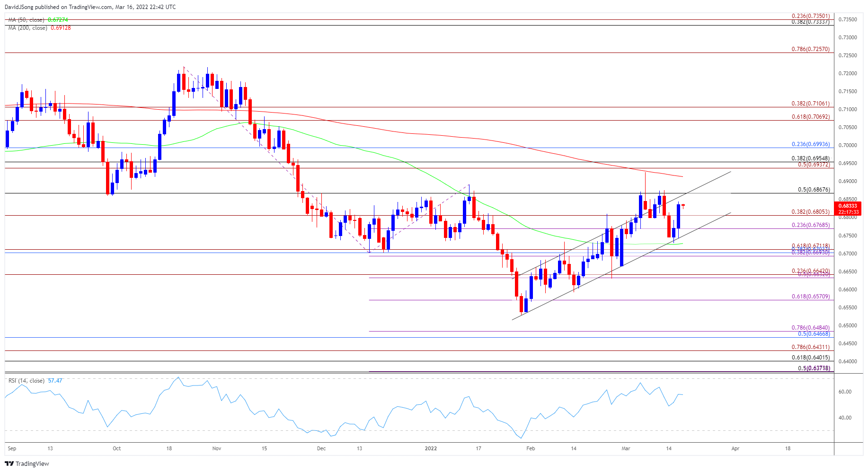Click the purple 0.236(0.67685) Fibonacci label
The height and width of the screenshot is (472, 868).
pyautogui.click(x=810, y=225)
